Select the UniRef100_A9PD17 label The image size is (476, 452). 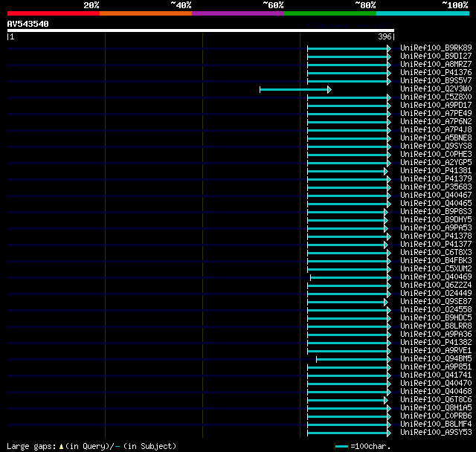pyautogui.click(x=436, y=106)
